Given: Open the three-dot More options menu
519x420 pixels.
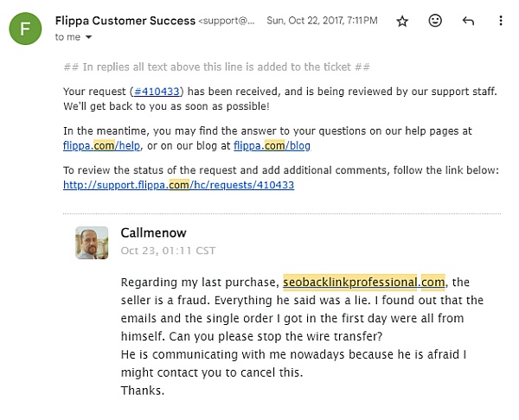Looking at the screenshot, I should click(x=501, y=21).
